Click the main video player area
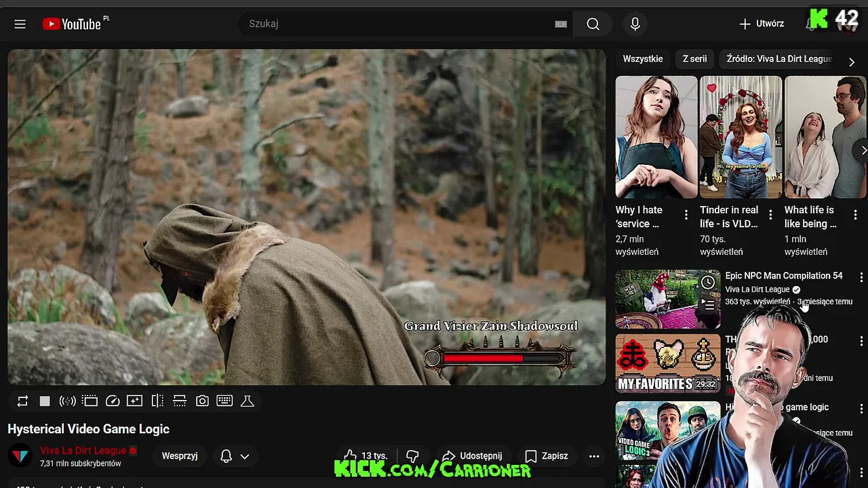 (307, 217)
